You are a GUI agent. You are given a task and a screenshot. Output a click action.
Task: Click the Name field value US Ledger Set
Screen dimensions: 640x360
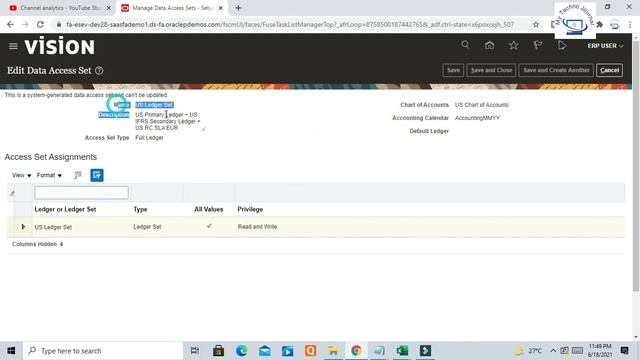click(x=154, y=105)
